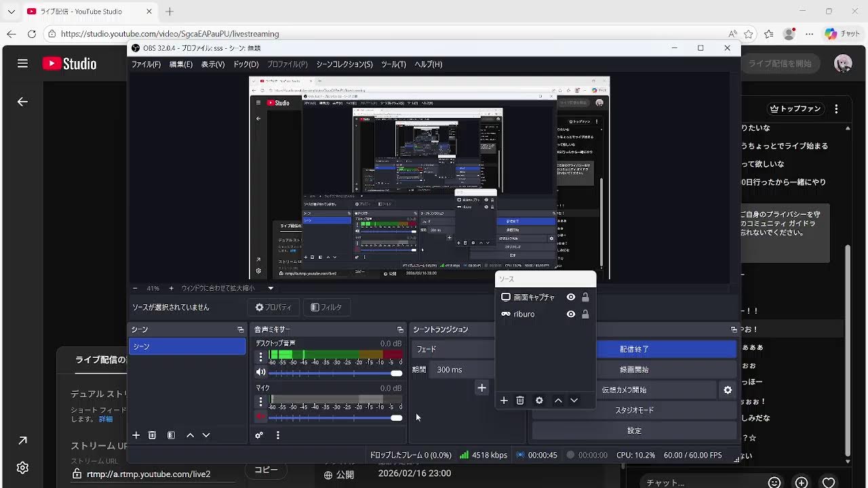
Task: Open the Audio Mixer bottom toolbar three-dot menu
Action: [277, 435]
